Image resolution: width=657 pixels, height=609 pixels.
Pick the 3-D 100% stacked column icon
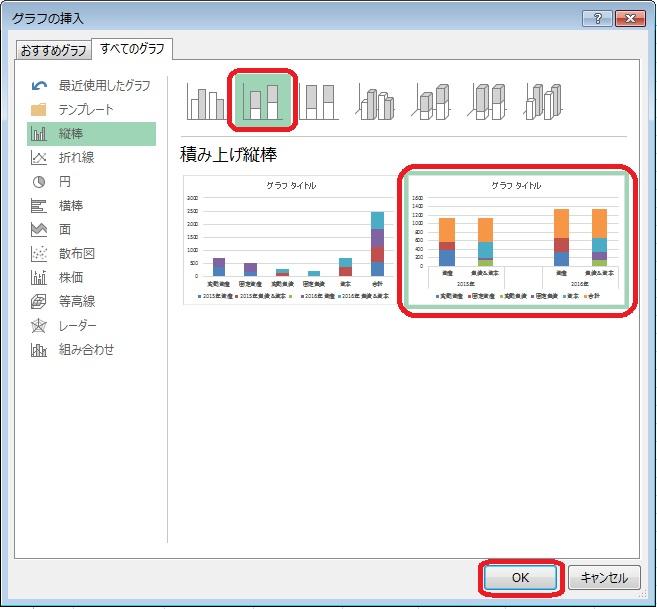(x=489, y=102)
